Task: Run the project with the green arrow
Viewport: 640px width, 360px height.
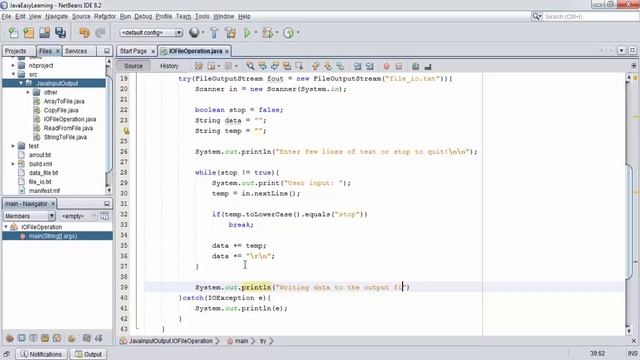Action: (x=247, y=33)
